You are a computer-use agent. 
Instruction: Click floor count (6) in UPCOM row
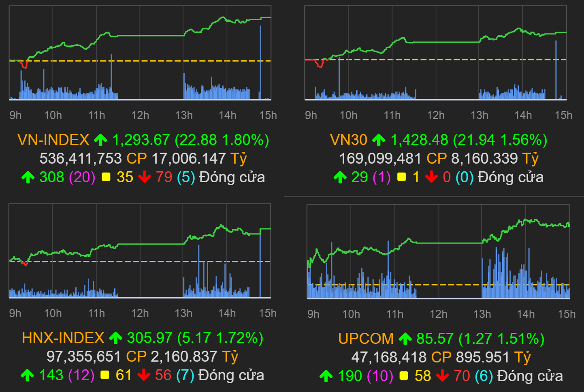tap(484, 376)
